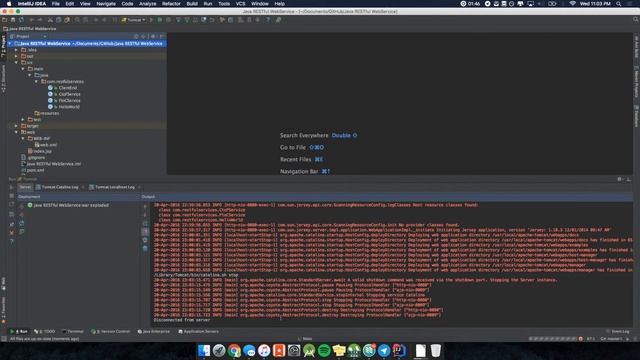Switch to the Server tab in Run panel

point(25,187)
